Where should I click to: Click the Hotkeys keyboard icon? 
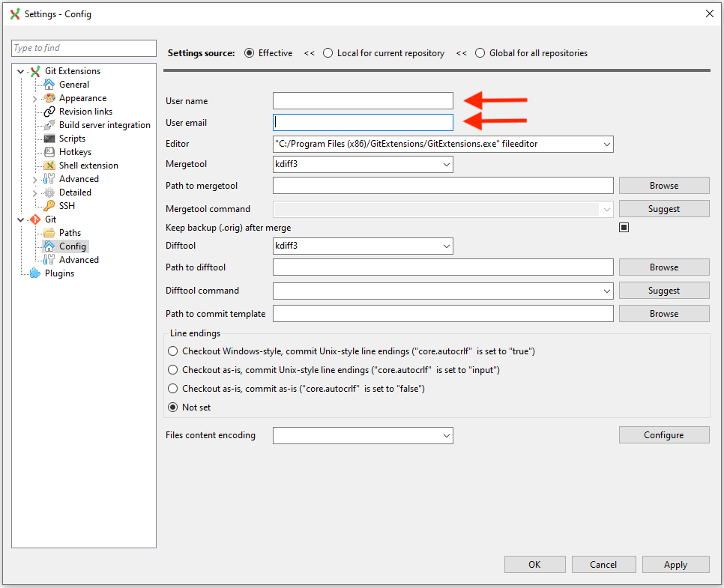click(49, 152)
